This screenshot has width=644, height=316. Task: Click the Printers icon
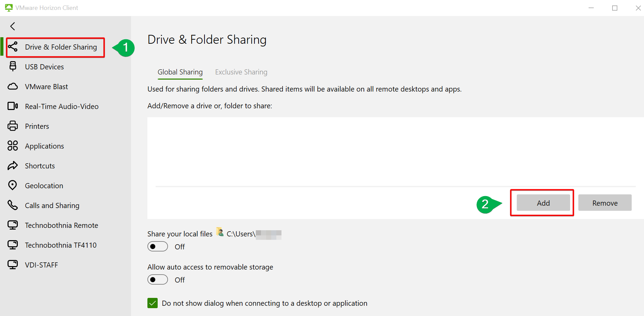(x=13, y=126)
